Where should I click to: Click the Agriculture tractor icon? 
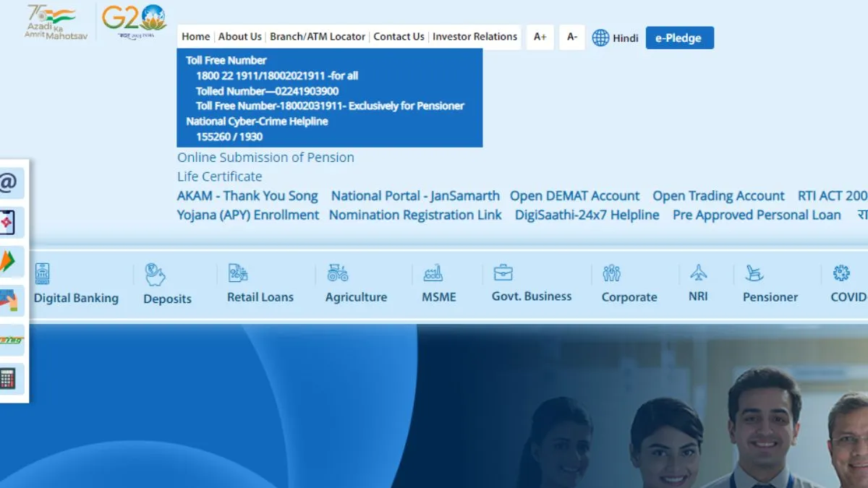point(337,273)
